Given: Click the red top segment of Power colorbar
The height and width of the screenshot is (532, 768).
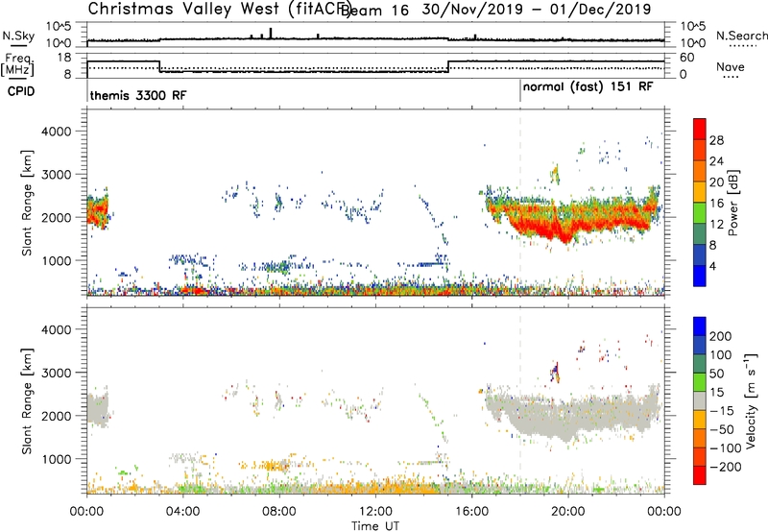Looking at the screenshot, I should (700, 130).
